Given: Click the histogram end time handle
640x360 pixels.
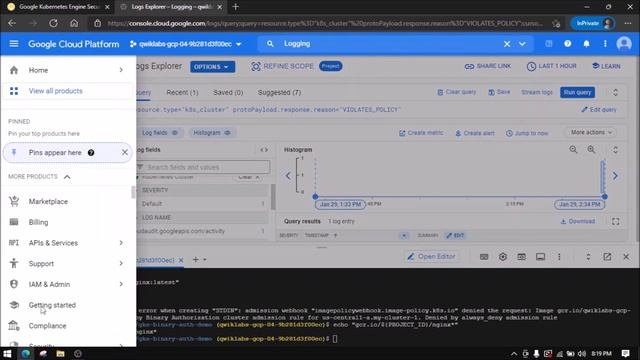Looking at the screenshot, I should click(x=604, y=197).
